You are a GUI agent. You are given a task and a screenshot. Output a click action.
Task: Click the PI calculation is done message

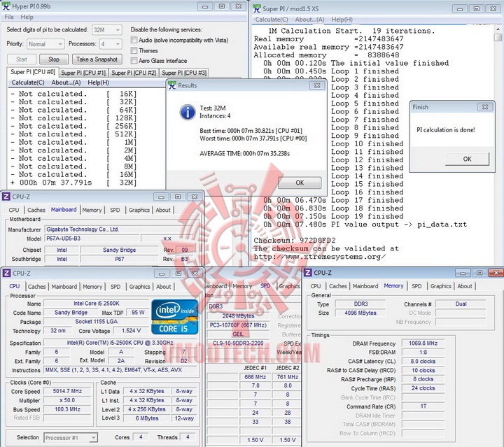(445, 129)
